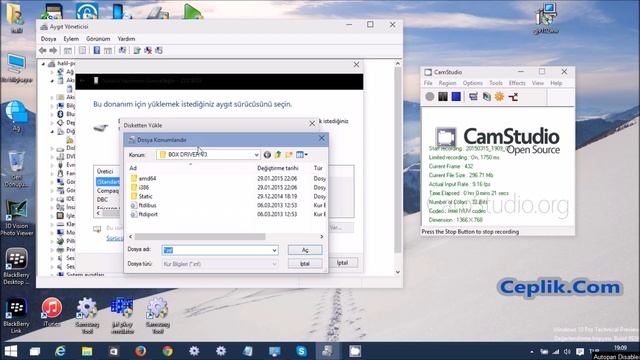Click İptal button in driver wizard

click(x=342, y=262)
